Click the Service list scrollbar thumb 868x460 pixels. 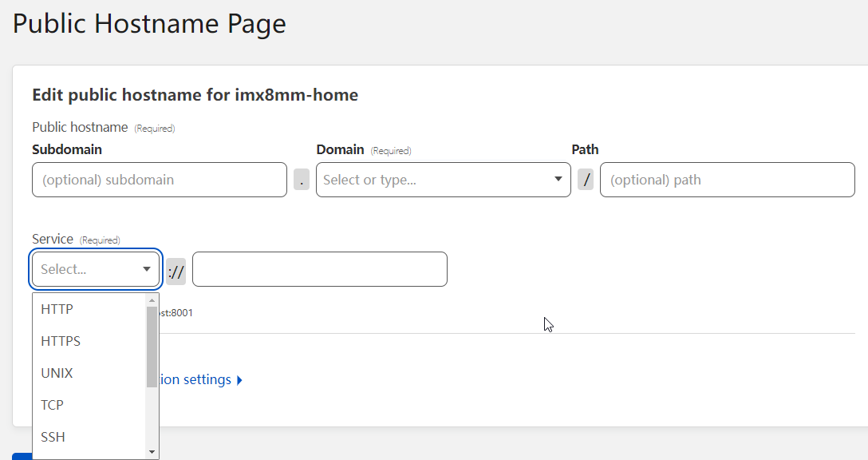(152, 345)
